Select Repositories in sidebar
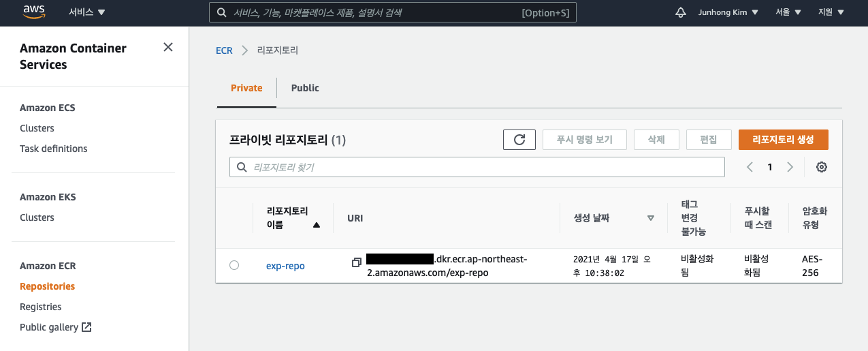This screenshot has width=868, height=351. click(47, 286)
